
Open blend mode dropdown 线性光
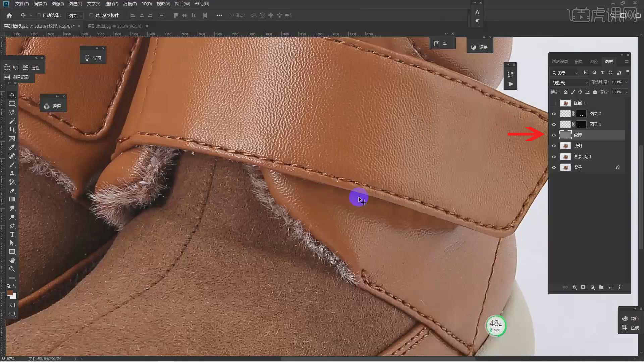click(570, 82)
